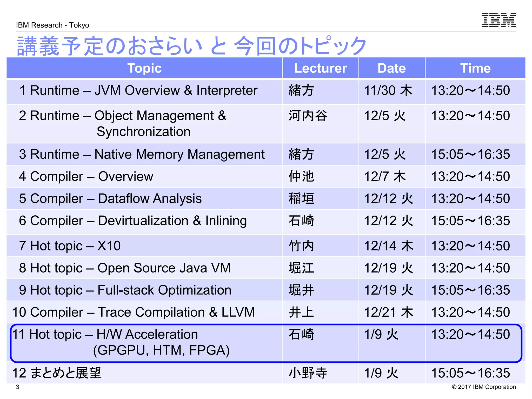Click date '1/9 火' in the H/W Acceleration row

point(381,335)
